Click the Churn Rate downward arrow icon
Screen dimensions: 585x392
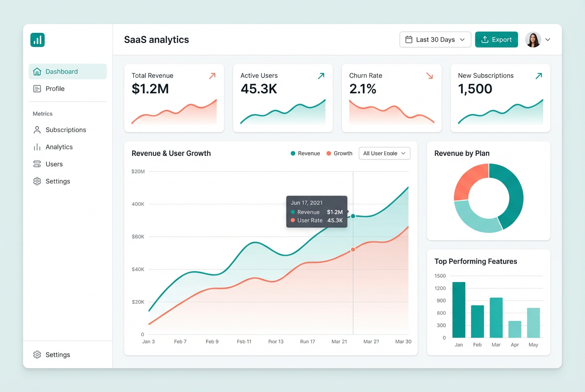point(429,76)
